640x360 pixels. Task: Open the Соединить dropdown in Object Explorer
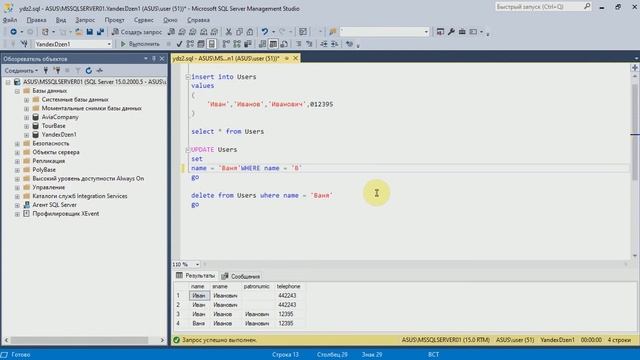coord(21,71)
